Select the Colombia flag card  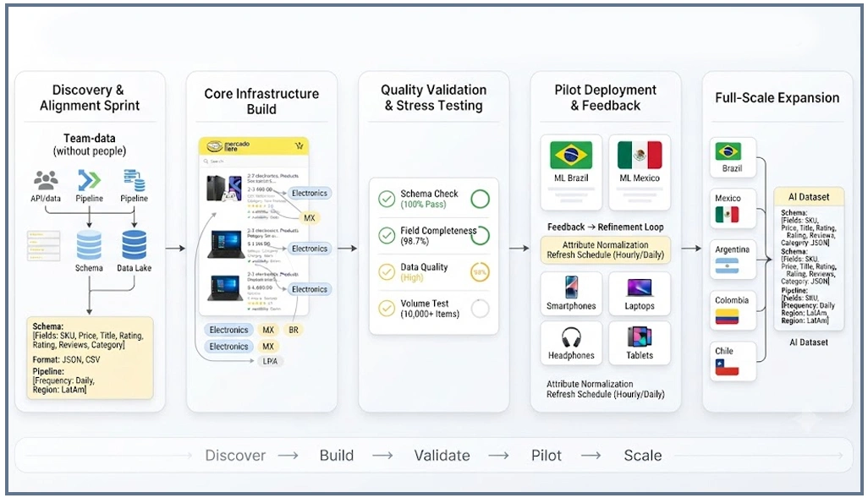click(x=733, y=311)
